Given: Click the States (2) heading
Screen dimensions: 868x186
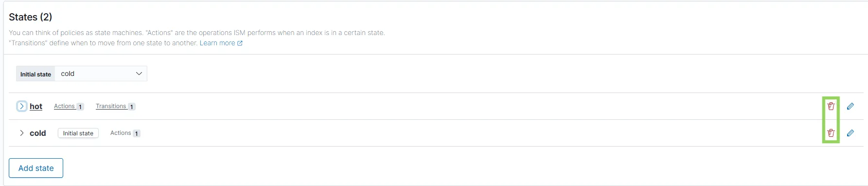Looking at the screenshot, I should 30,17.
